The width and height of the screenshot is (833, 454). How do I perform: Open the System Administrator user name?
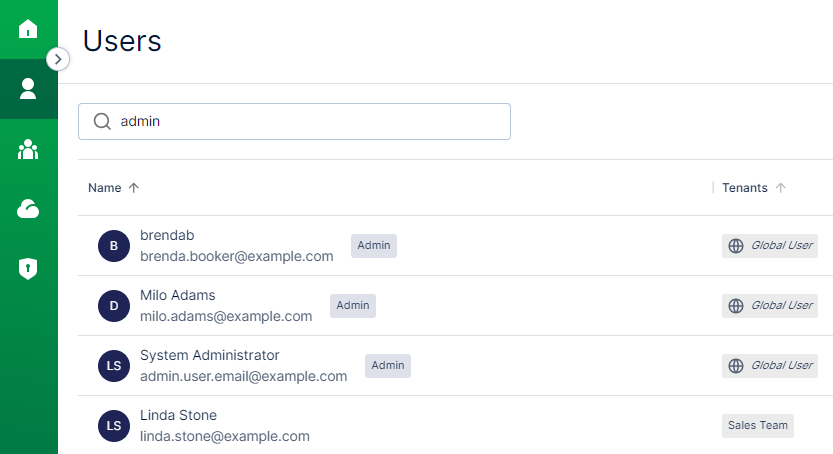(x=210, y=355)
